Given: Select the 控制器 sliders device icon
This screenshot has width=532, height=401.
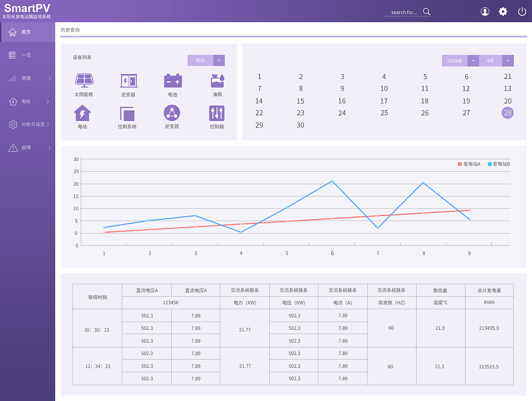Looking at the screenshot, I should click(x=217, y=113).
